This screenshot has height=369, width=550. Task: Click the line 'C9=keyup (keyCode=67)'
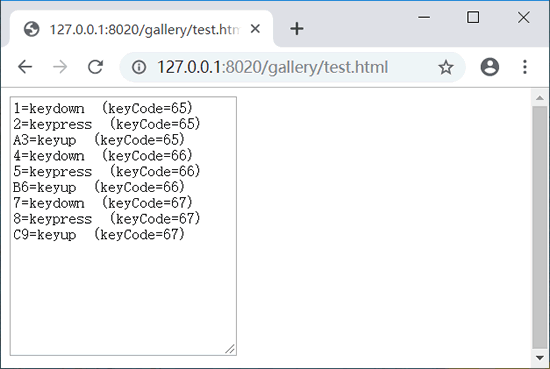tap(99, 234)
